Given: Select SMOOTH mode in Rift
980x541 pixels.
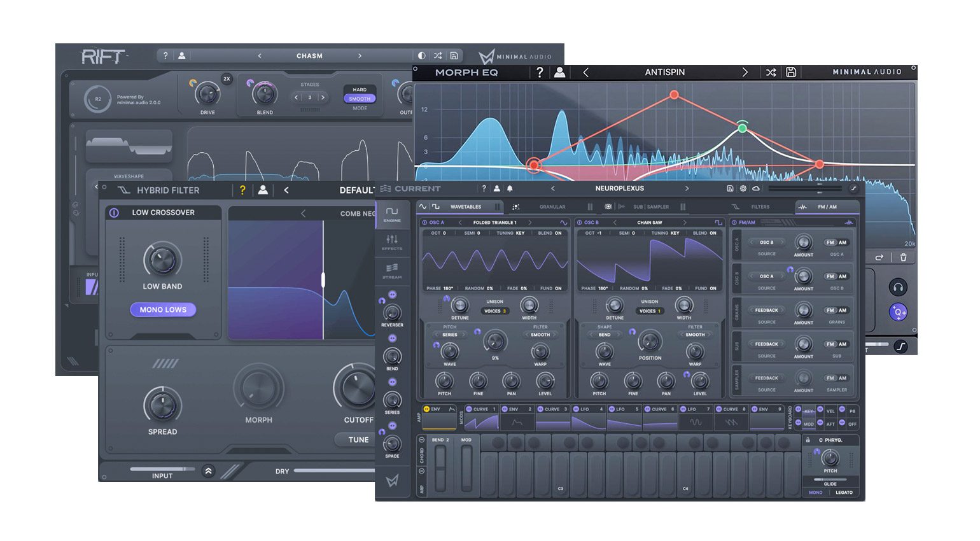Looking at the screenshot, I should pos(360,99).
